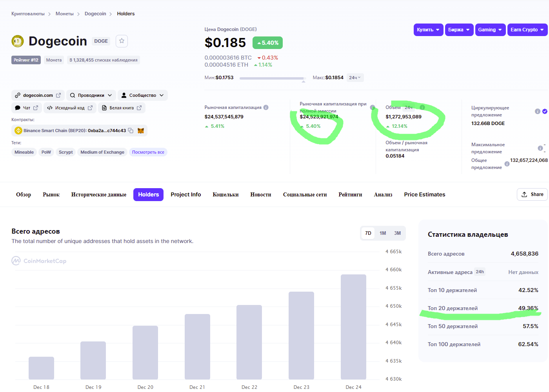Open info icon for Циркулирующее предложение
Viewport: 549px width, 392px height.
tap(538, 111)
